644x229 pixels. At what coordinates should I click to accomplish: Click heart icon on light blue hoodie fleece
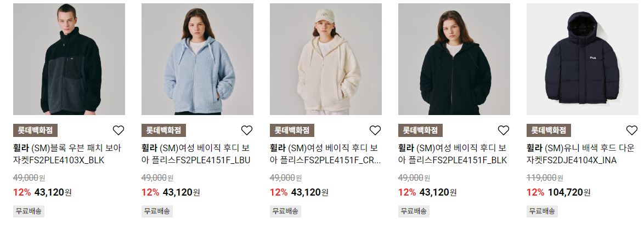click(246, 130)
